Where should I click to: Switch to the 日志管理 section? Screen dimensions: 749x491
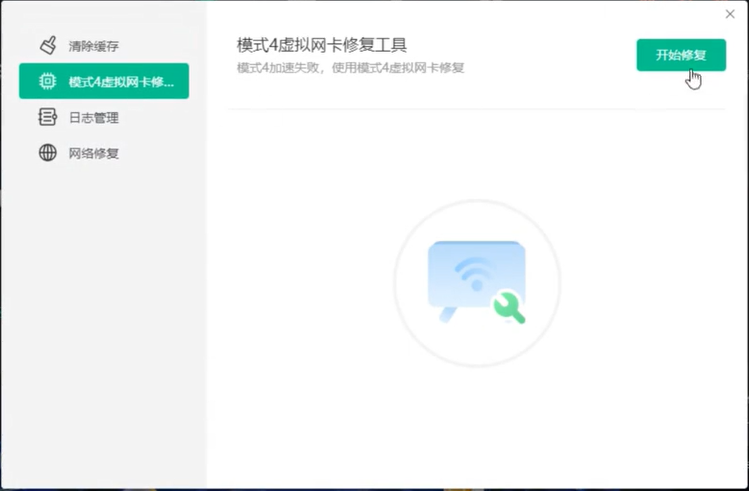pyautogui.click(x=94, y=117)
